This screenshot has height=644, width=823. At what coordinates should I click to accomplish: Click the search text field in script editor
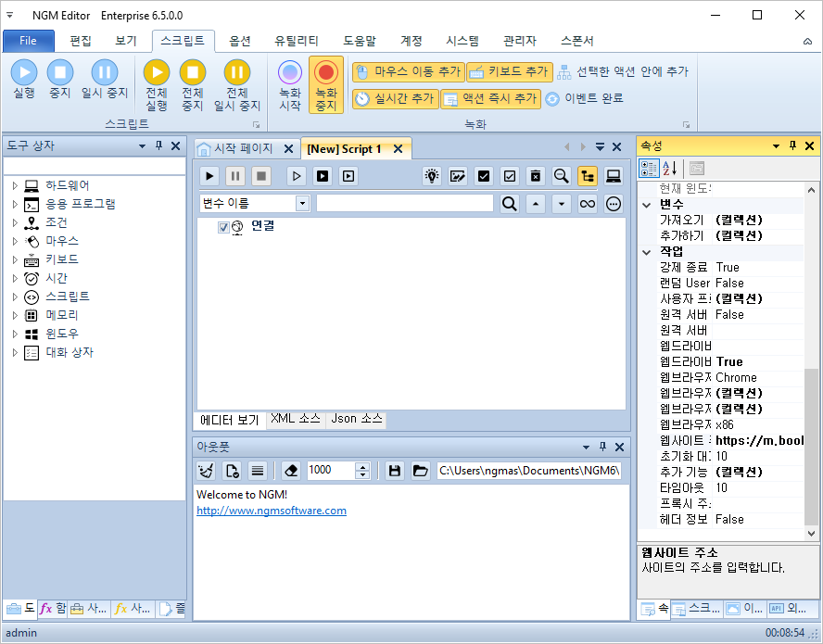coord(405,203)
